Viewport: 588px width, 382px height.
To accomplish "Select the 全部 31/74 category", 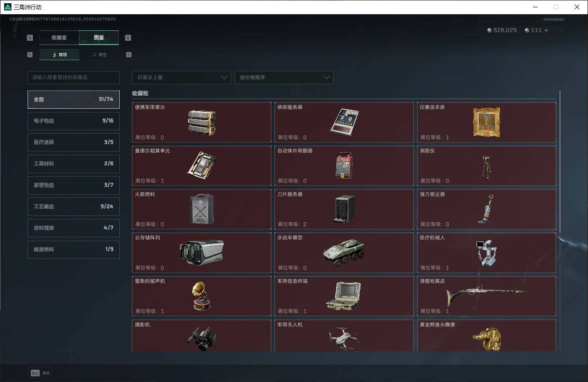I will click(x=73, y=99).
